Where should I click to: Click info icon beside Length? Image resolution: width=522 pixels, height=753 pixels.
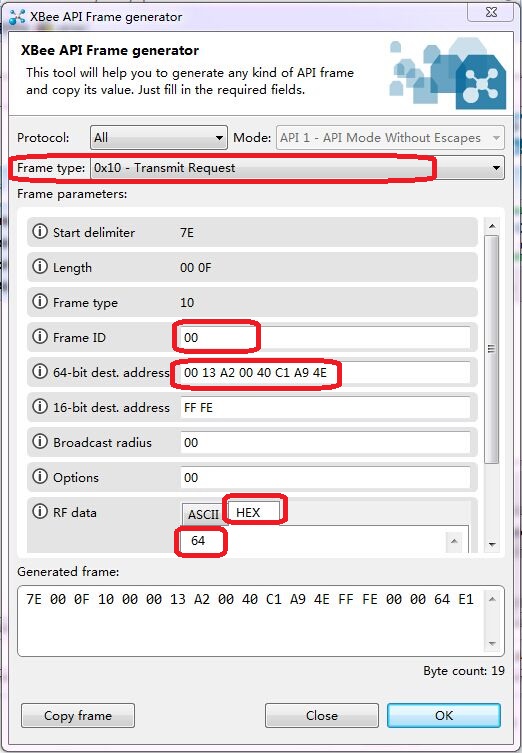pyautogui.click(x=40, y=267)
